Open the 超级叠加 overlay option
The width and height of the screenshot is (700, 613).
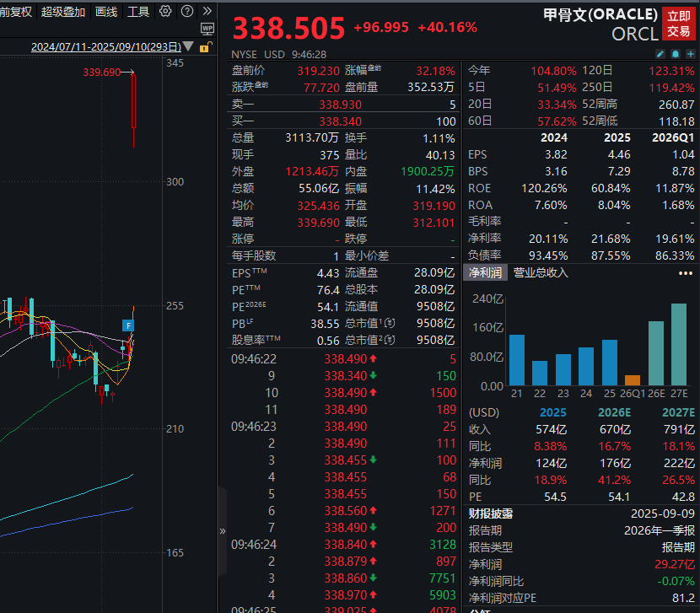pos(63,12)
